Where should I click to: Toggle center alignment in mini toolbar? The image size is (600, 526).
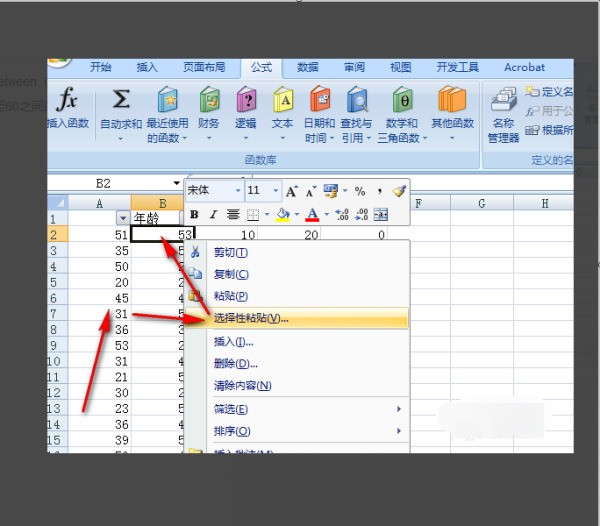pyautogui.click(x=233, y=215)
